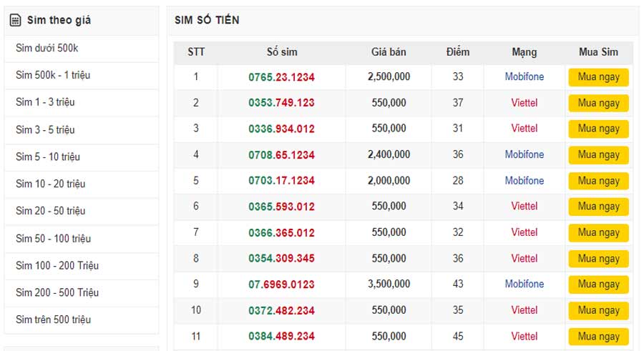
Task: Click the Điểm column header
Action: click(x=457, y=52)
